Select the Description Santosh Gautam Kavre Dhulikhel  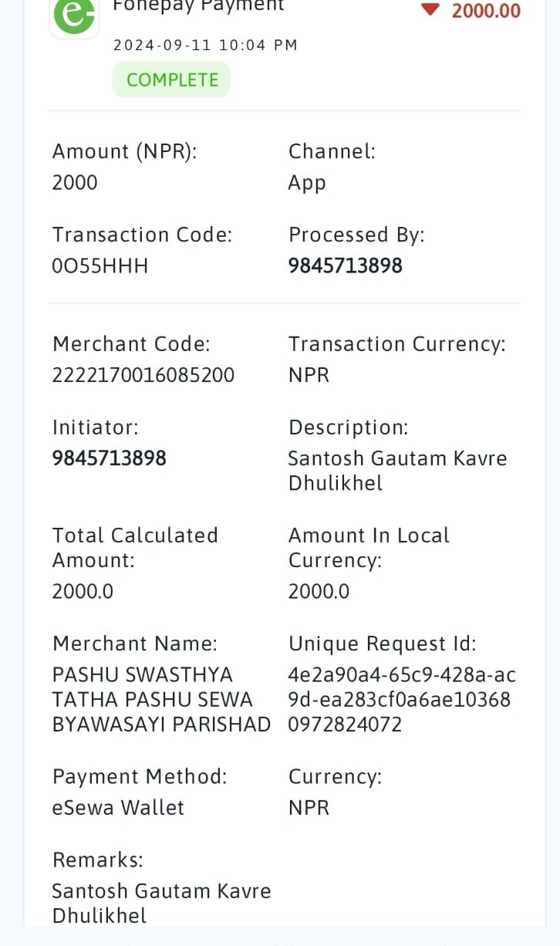click(397, 471)
